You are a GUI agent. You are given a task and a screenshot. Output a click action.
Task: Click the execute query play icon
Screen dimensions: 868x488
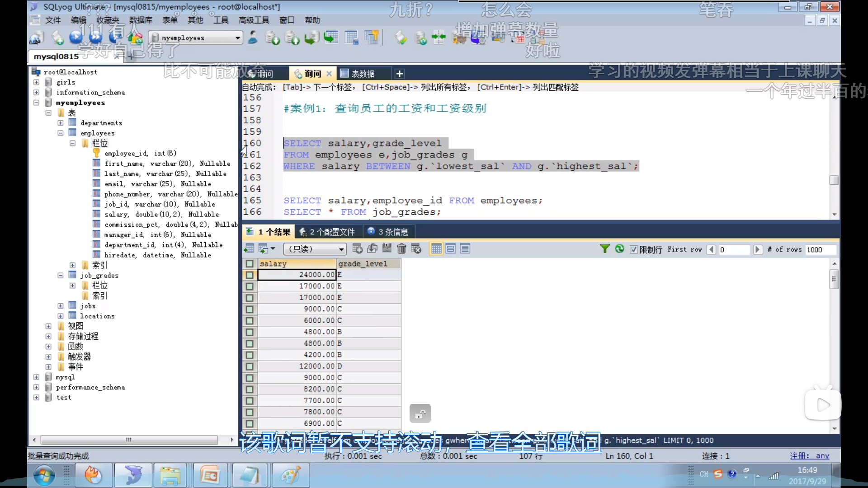point(76,38)
